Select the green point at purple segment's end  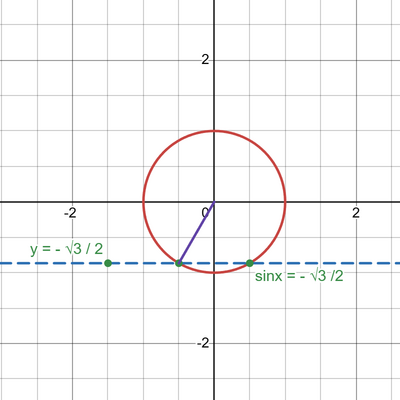(179, 263)
